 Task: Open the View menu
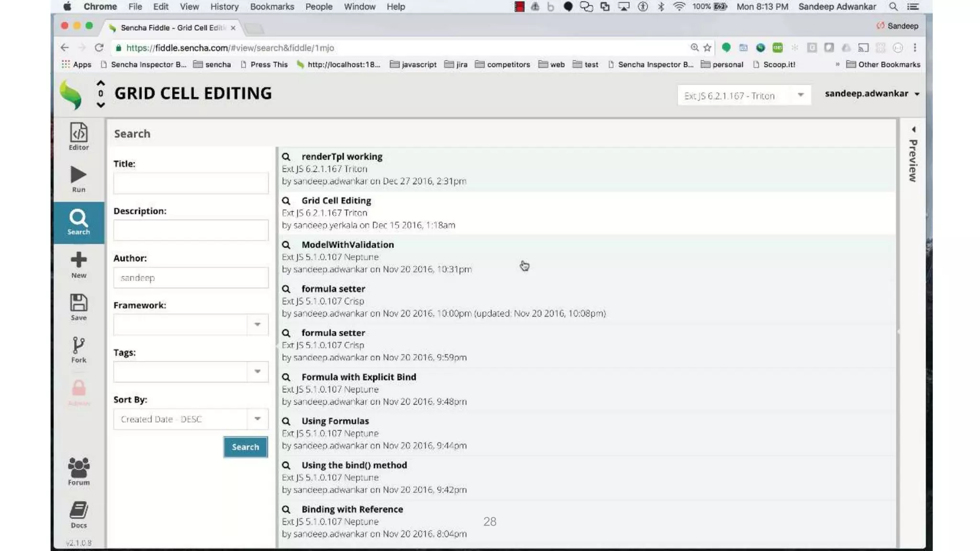point(189,7)
